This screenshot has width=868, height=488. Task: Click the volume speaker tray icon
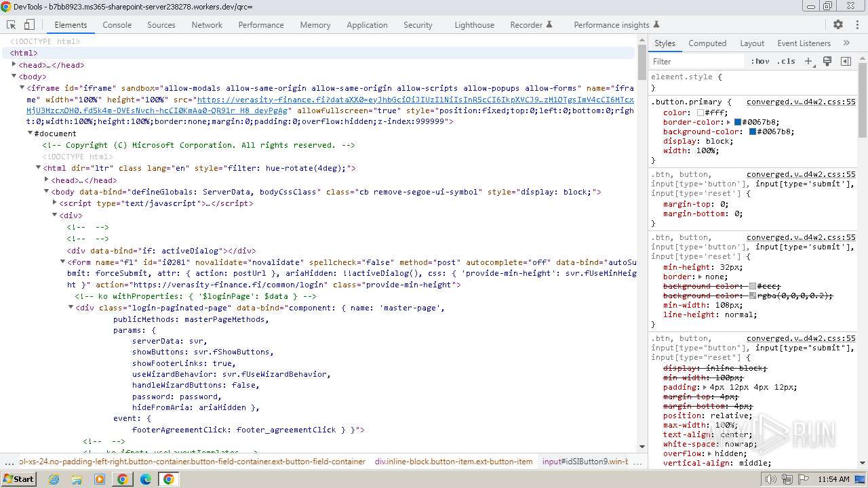click(770, 479)
